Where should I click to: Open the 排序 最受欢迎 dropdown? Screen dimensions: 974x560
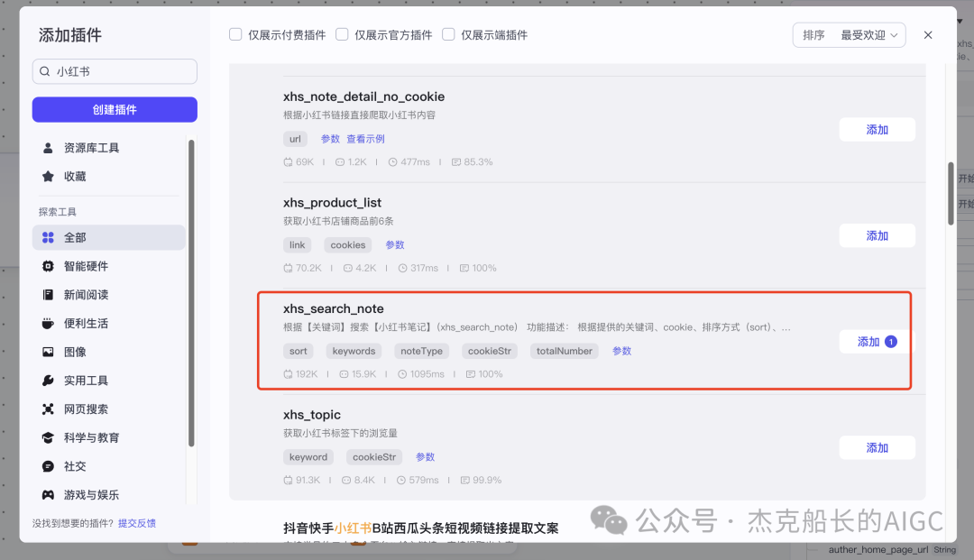[x=849, y=35]
